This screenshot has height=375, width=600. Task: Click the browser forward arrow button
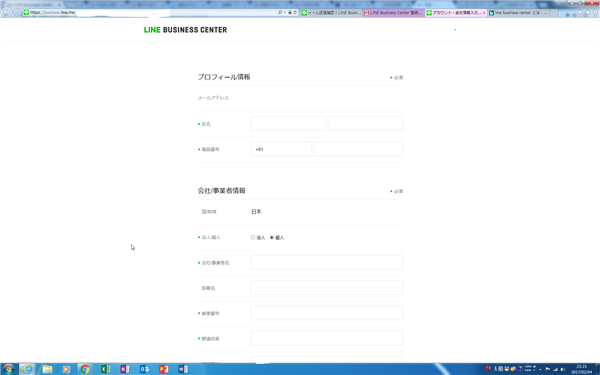[17, 13]
